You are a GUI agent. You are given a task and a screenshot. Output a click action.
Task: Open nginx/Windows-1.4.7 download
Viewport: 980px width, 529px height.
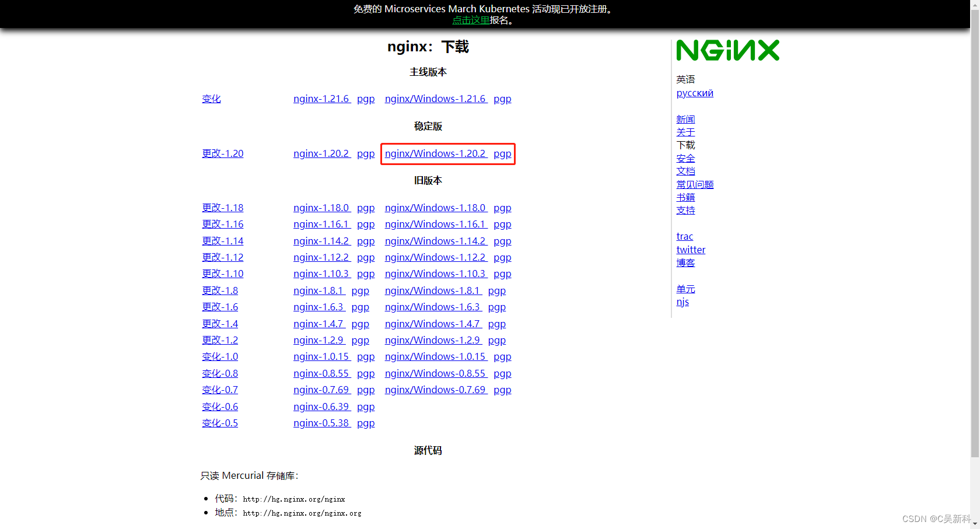point(433,324)
